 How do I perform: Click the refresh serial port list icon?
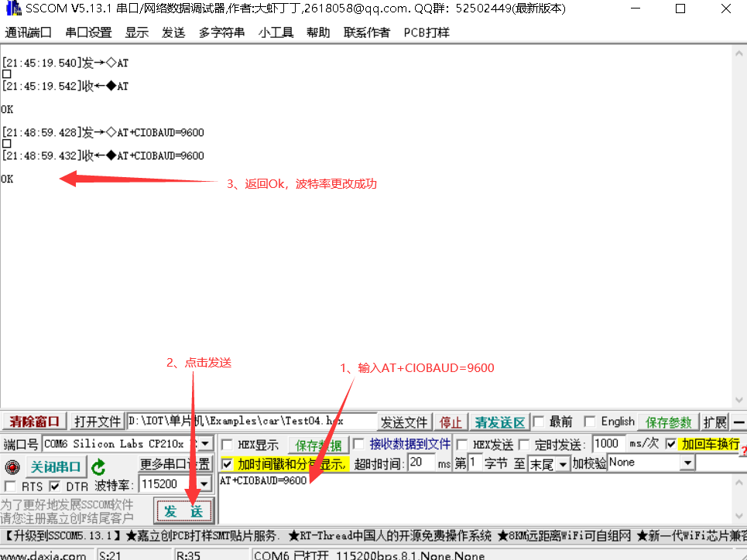coord(99,466)
